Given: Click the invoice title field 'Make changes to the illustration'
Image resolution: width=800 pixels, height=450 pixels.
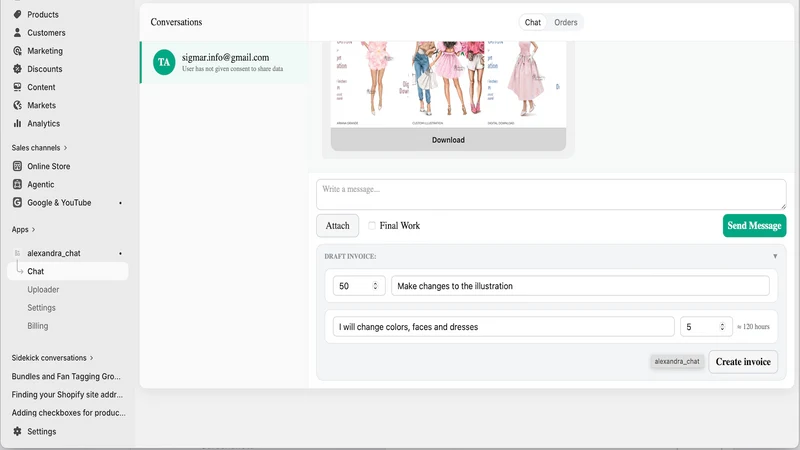Looking at the screenshot, I should [580, 286].
